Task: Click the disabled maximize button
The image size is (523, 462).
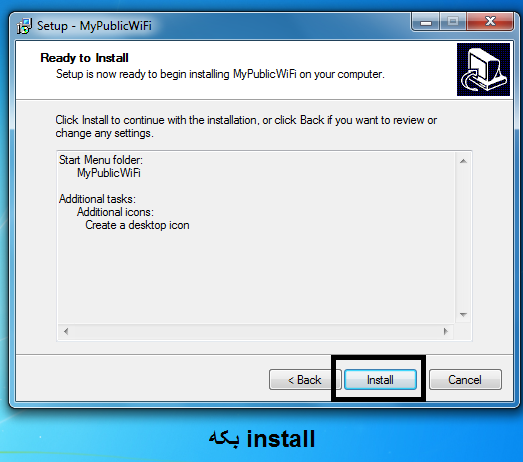Action: (x=453, y=22)
